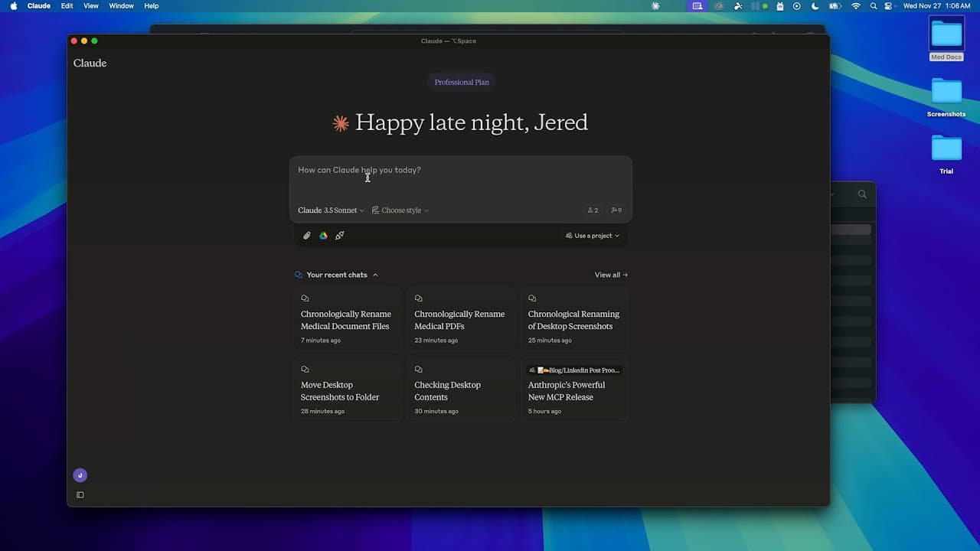Select the Screenshots desktop folder
980x551 pixels.
946,97
